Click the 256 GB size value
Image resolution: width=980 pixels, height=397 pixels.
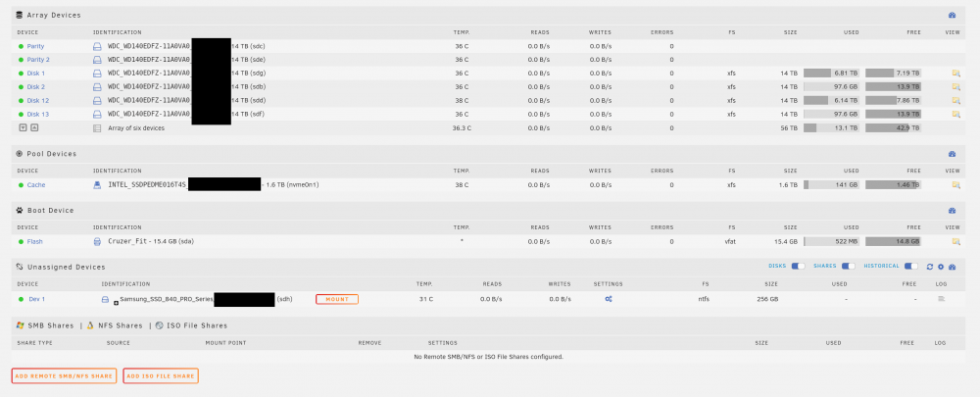[x=767, y=300]
